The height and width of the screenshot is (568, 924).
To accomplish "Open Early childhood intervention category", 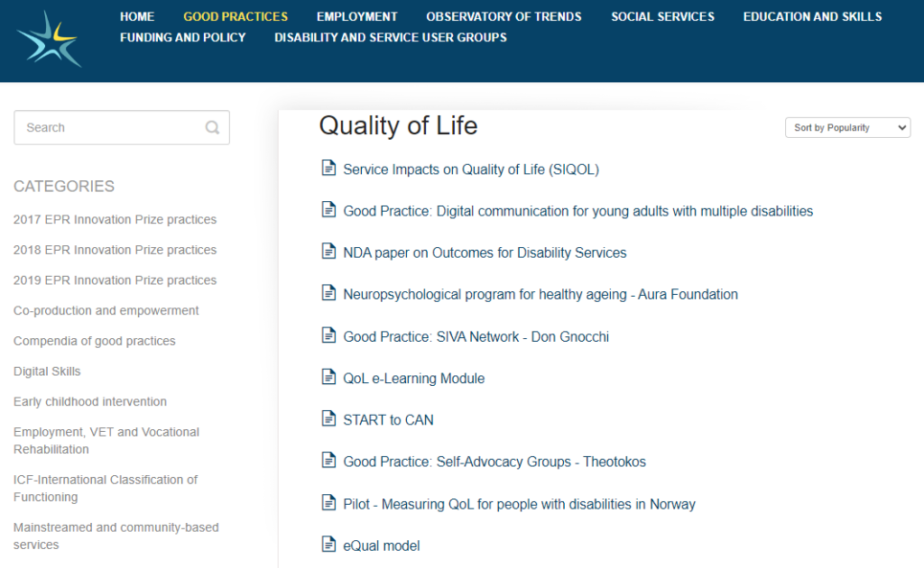I will 90,402.
